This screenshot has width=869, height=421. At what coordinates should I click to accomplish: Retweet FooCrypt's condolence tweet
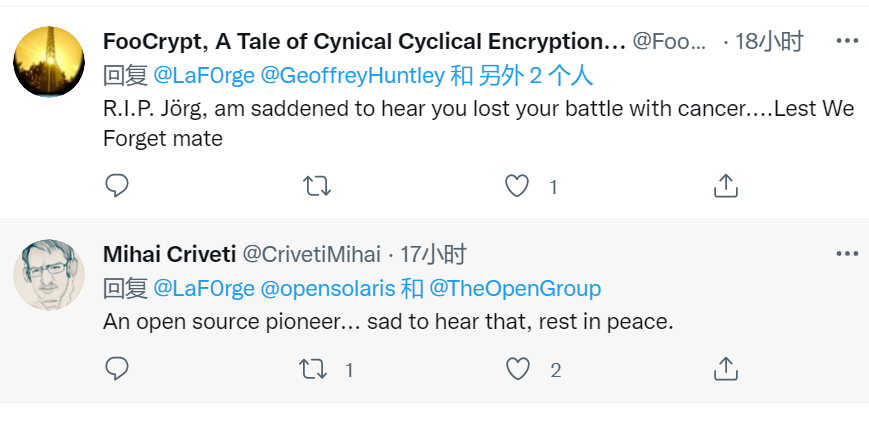click(316, 185)
